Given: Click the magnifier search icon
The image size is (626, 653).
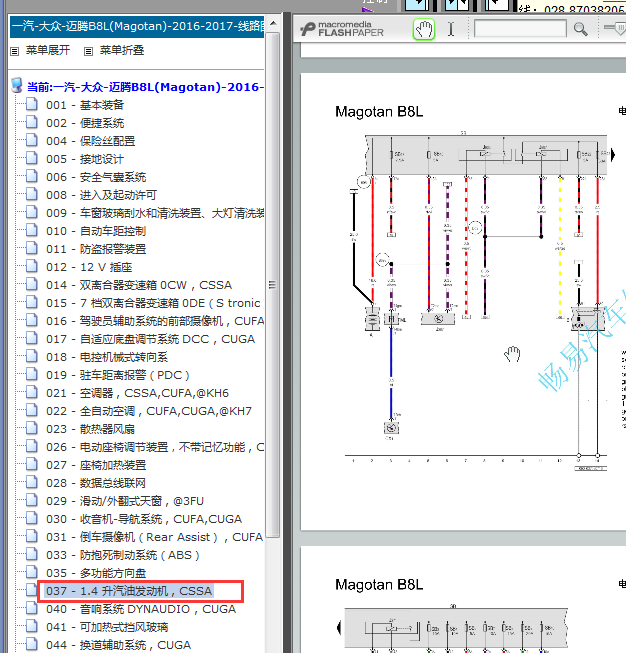Looking at the screenshot, I should coord(580,29).
